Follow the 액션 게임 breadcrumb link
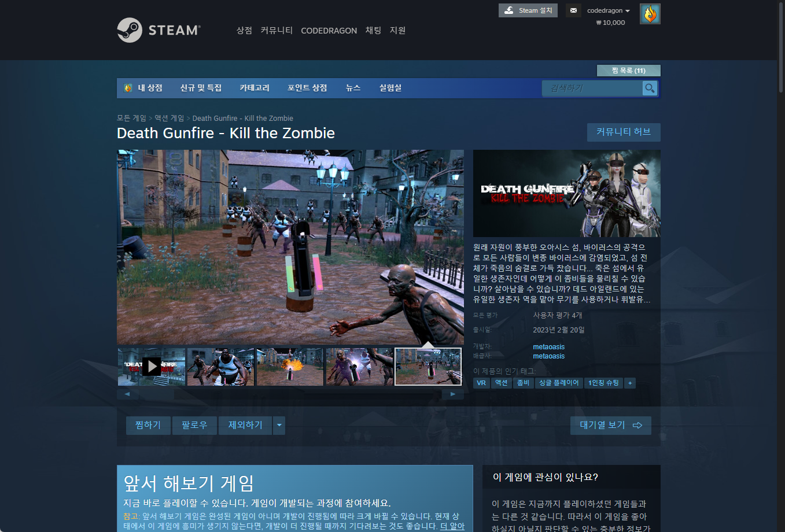 point(169,118)
